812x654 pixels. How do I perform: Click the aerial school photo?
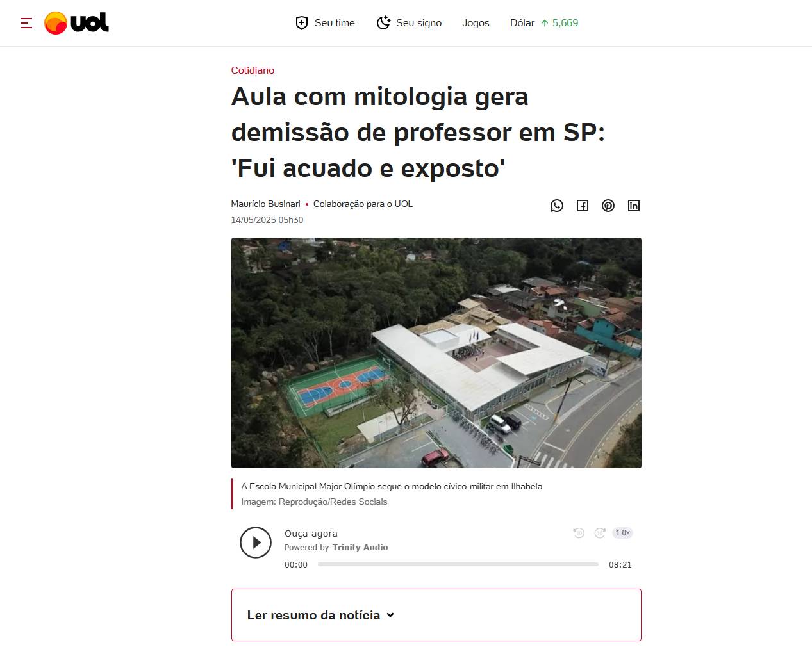point(436,353)
